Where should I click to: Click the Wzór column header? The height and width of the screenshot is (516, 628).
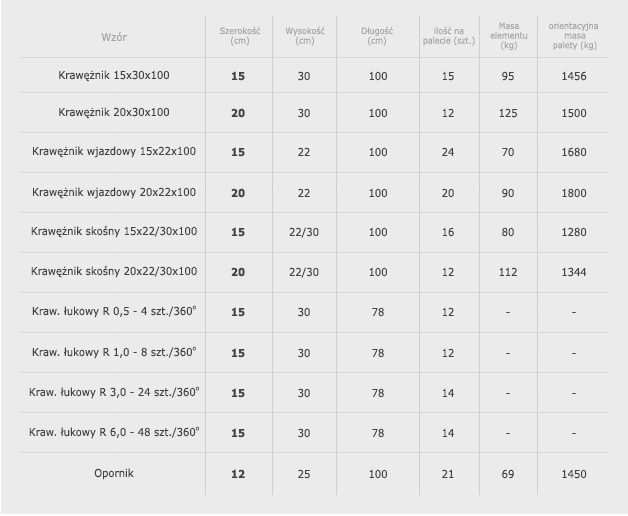pos(114,37)
